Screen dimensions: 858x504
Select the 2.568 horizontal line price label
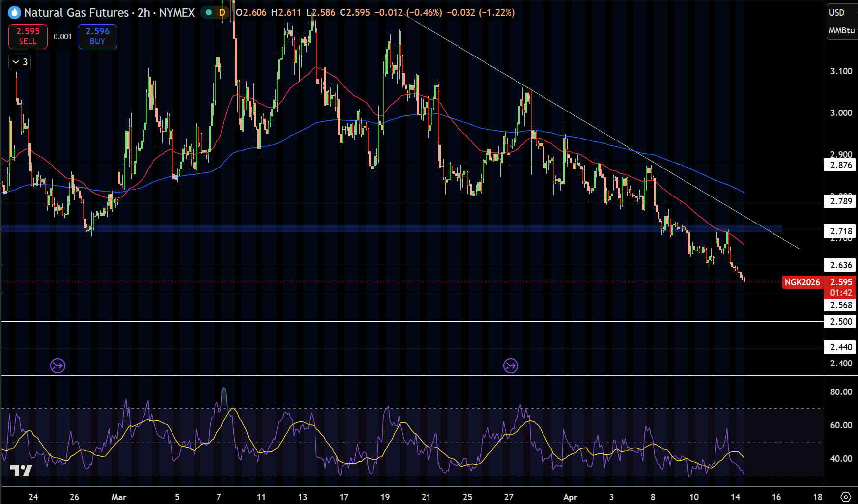click(x=841, y=305)
